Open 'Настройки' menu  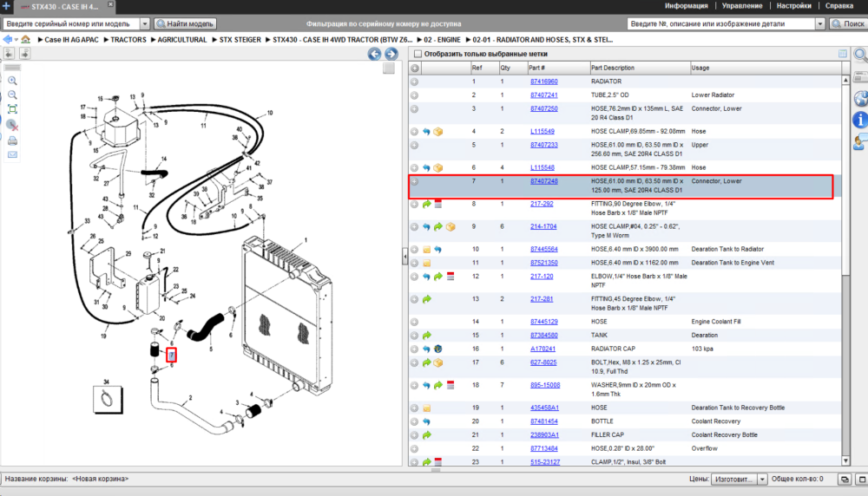coord(793,6)
